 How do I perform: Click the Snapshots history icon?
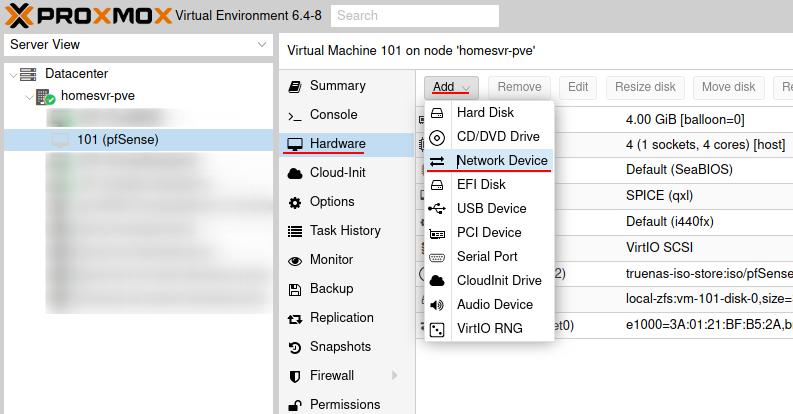coord(295,348)
